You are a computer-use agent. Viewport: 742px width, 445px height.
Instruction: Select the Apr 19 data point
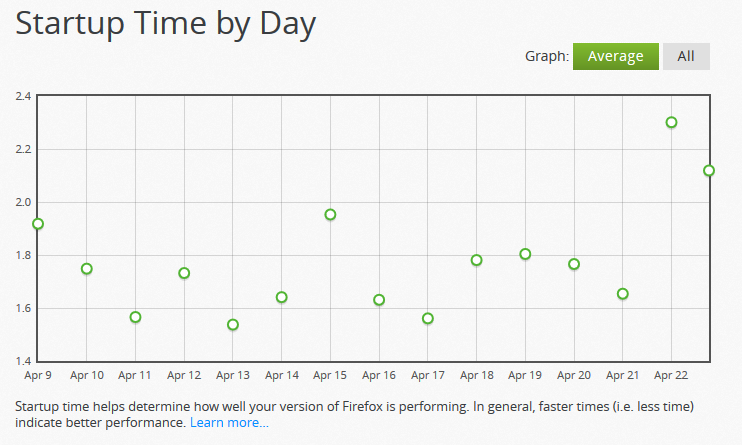tap(525, 254)
